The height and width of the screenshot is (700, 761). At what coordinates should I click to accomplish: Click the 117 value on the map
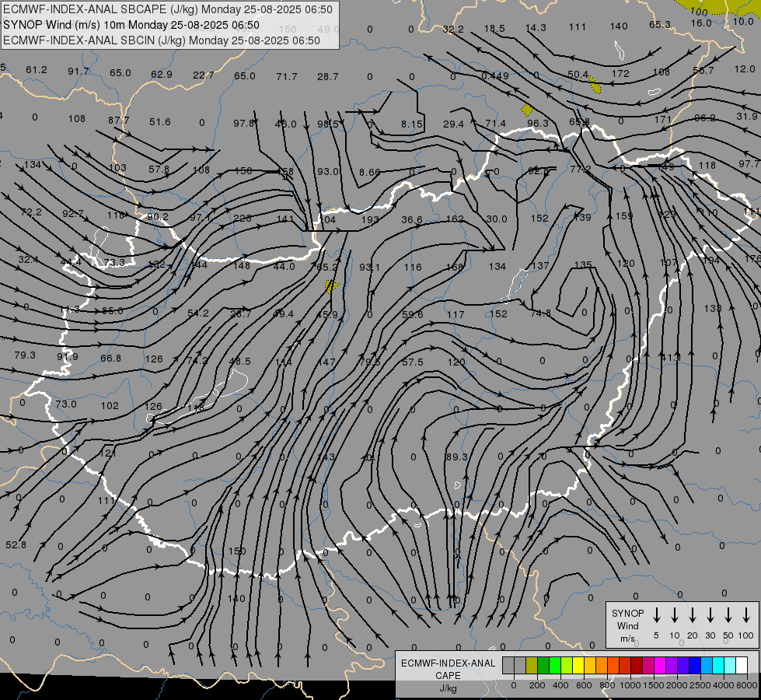point(456,315)
